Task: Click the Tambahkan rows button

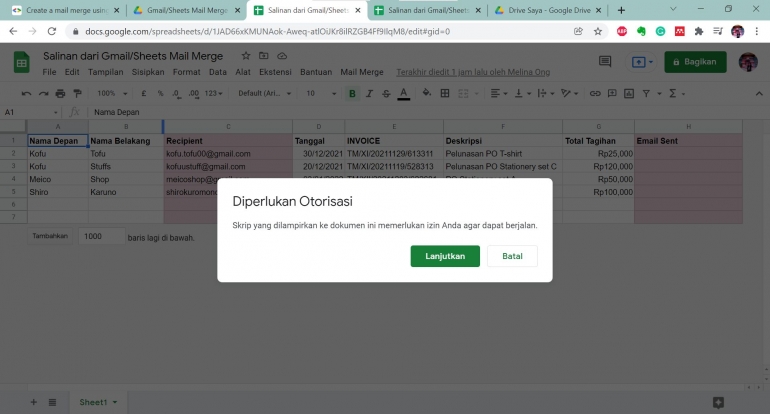Action: 50,236
